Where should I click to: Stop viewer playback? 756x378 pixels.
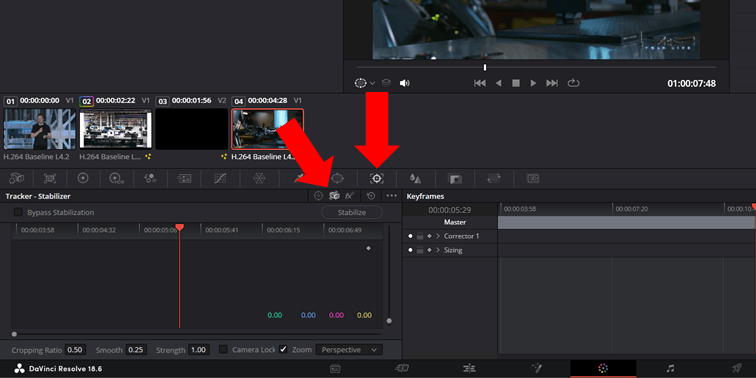coord(516,83)
